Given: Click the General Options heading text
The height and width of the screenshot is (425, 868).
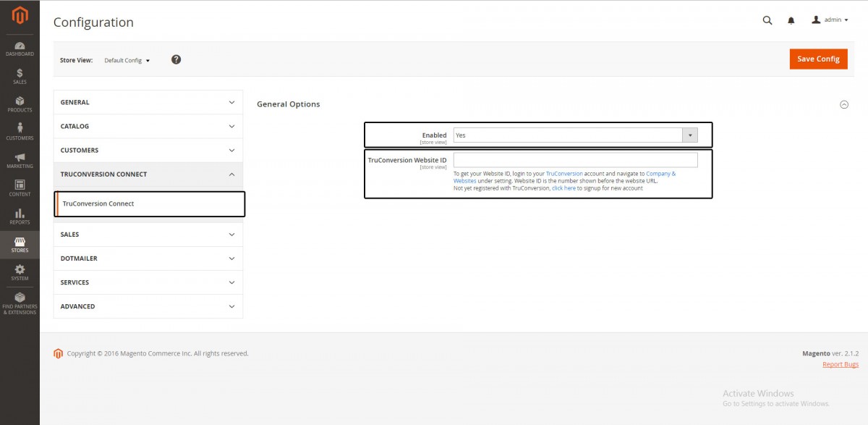Looking at the screenshot, I should pos(288,104).
